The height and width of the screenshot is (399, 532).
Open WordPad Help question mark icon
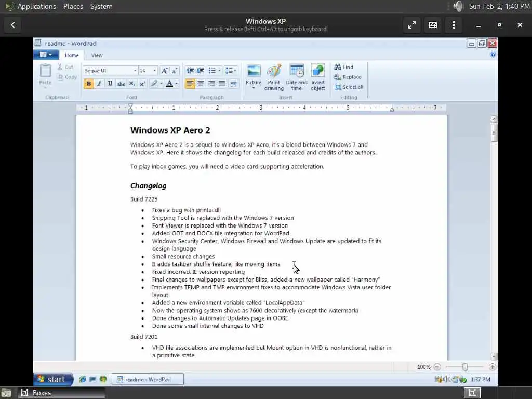(x=493, y=55)
